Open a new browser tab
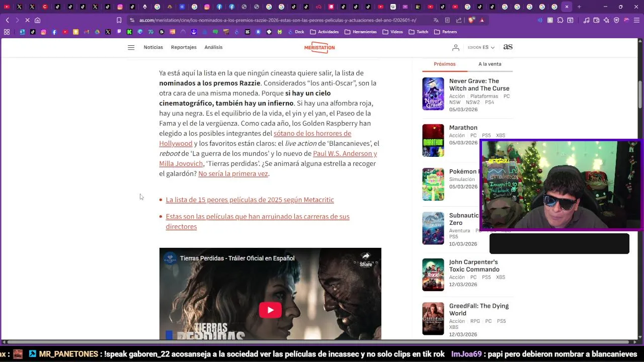 pos(579,7)
